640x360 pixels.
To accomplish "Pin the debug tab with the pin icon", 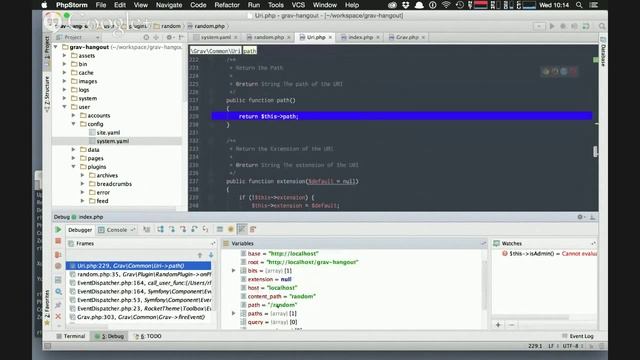I will 58,304.
